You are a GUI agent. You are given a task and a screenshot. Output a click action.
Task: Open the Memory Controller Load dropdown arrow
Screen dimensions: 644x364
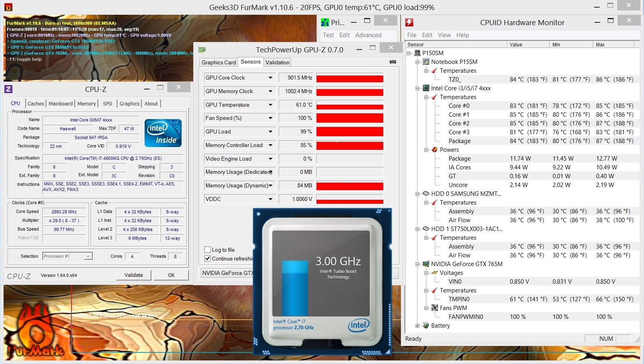[x=270, y=145]
